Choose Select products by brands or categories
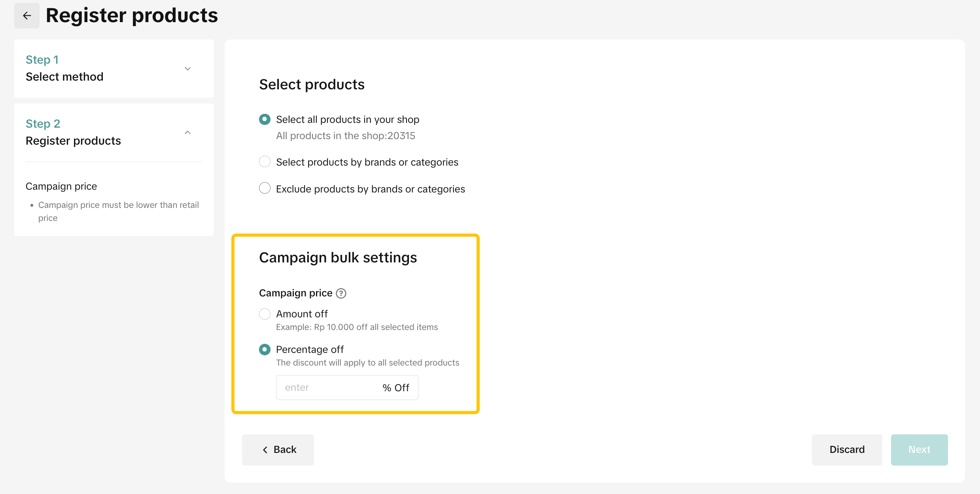This screenshot has height=494, width=980. [x=265, y=162]
